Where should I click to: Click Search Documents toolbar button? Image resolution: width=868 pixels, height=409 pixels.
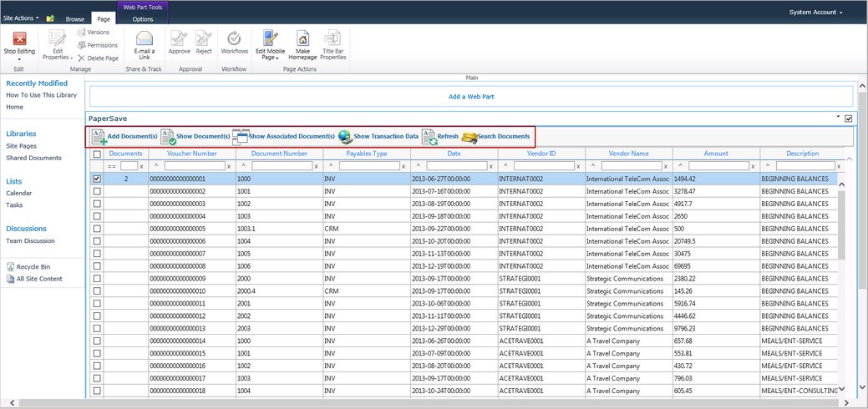pos(495,136)
